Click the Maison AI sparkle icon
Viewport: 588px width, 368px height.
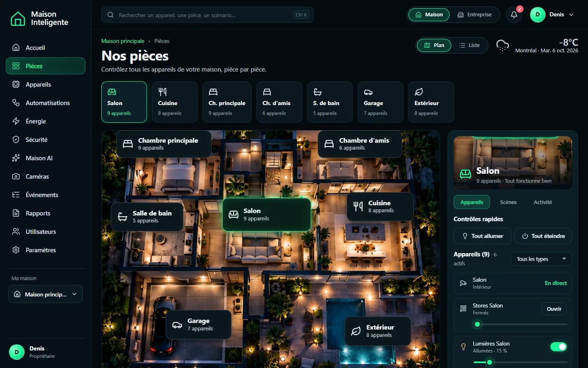16,158
